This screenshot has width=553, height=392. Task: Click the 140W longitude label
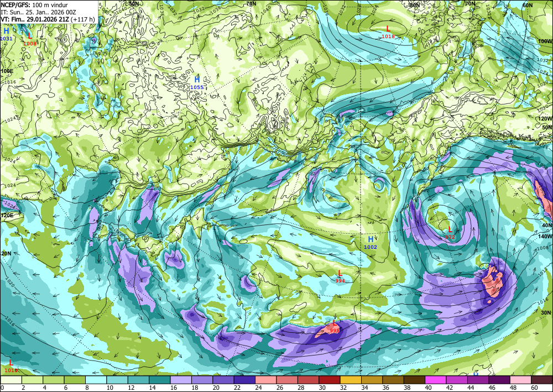546,237
